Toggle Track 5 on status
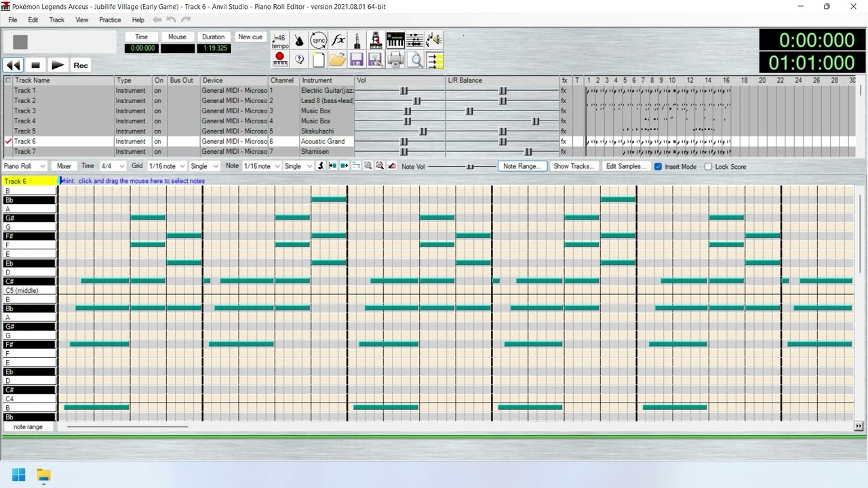 (159, 131)
